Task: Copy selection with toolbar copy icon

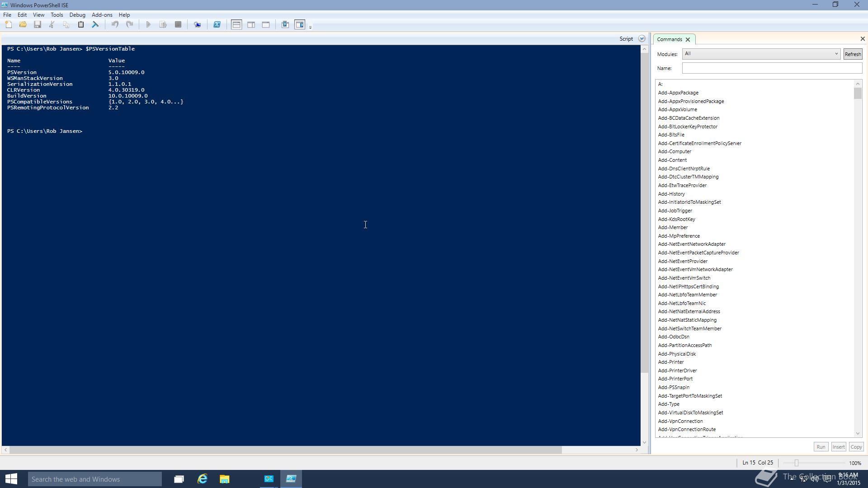Action: (66, 25)
